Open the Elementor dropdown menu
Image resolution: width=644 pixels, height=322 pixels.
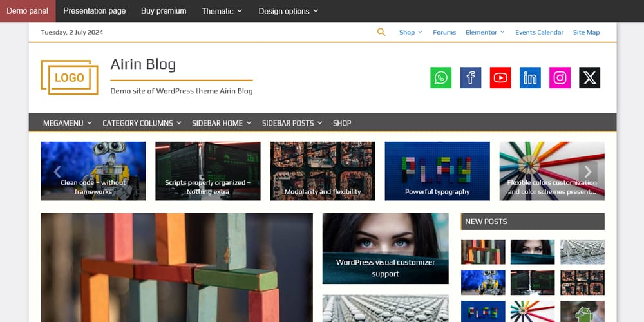(x=485, y=32)
